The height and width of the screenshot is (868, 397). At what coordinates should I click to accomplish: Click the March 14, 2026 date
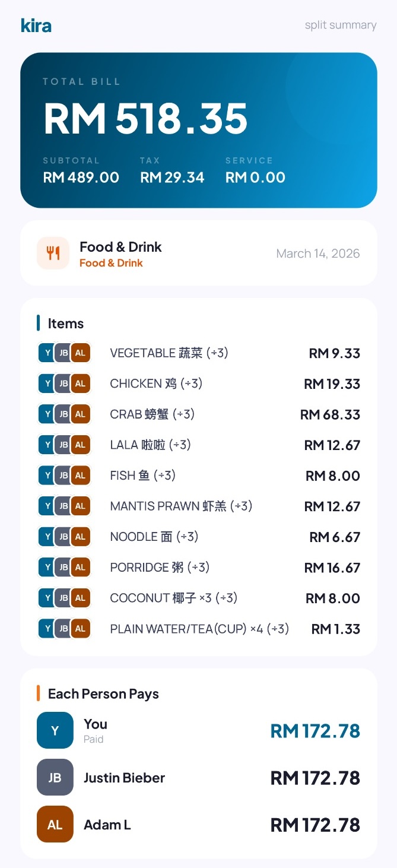pyautogui.click(x=318, y=254)
